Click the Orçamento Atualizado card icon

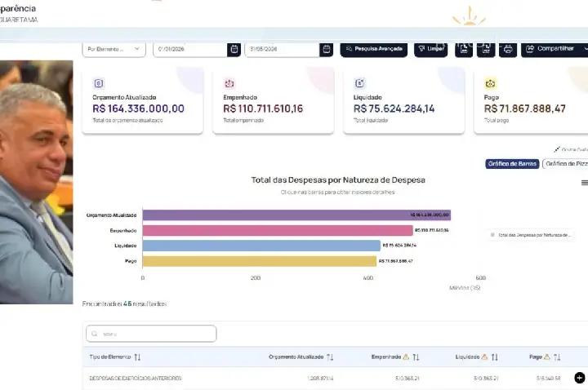(x=99, y=83)
